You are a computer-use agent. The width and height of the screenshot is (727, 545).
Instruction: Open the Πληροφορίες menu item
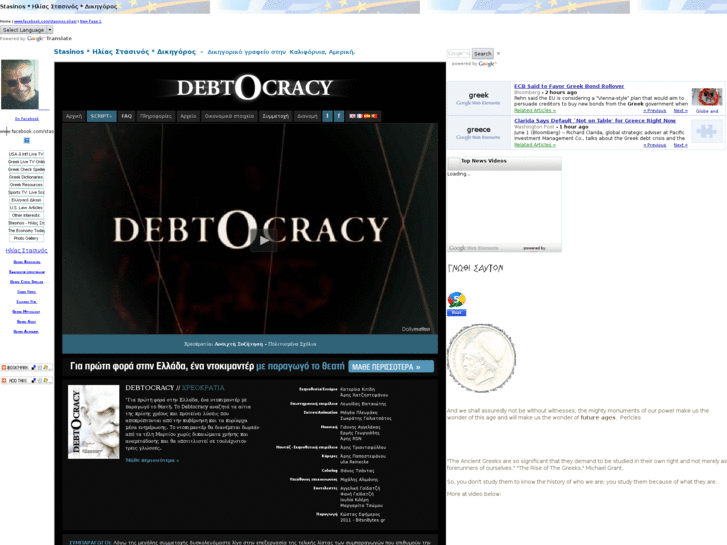[156, 116]
